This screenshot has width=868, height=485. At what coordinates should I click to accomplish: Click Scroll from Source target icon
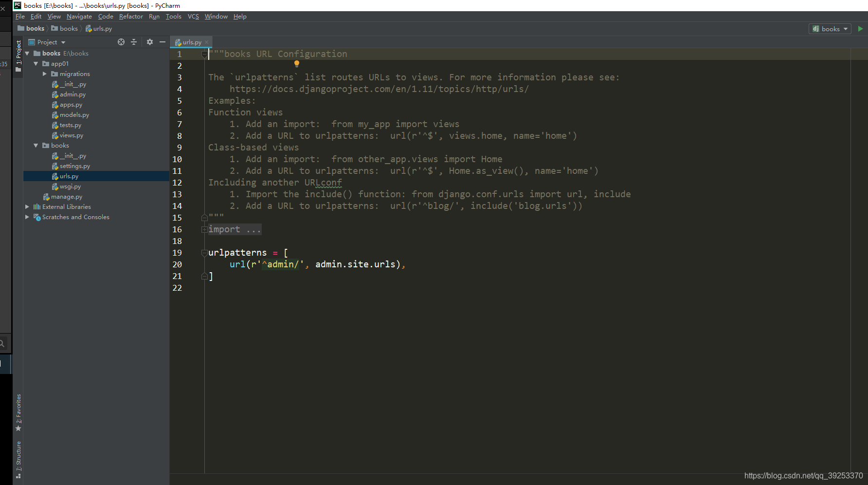pyautogui.click(x=121, y=42)
